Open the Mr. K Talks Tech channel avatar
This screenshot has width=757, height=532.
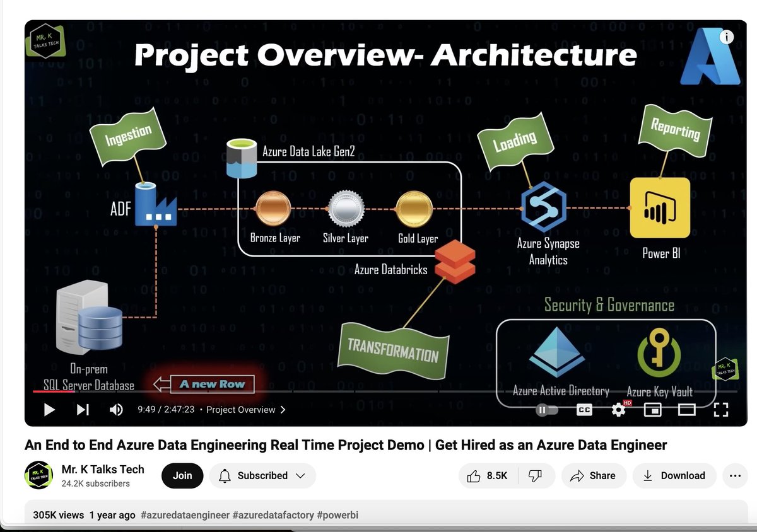[38, 475]
